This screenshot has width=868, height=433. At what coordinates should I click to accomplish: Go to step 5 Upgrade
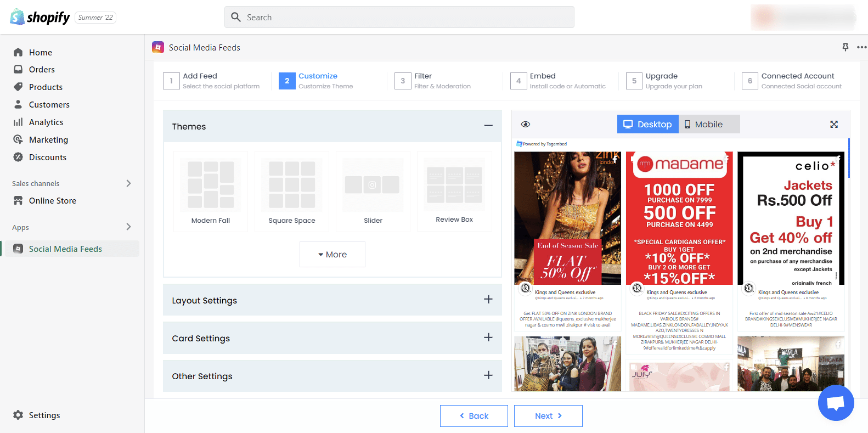click(x=664, y=81)
